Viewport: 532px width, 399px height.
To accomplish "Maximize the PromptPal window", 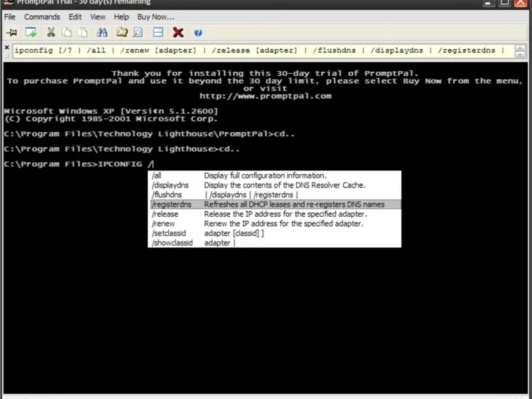I will click(x=505, y=3).
